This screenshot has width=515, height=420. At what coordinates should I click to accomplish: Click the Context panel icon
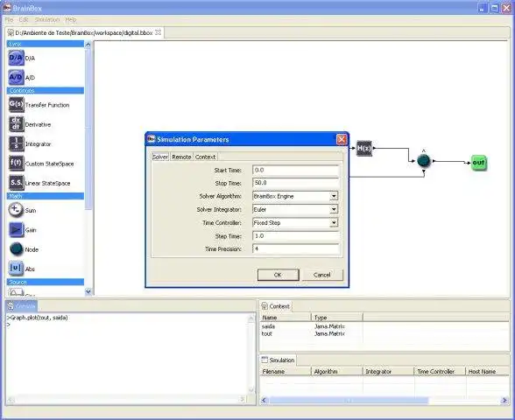point(265,306)
